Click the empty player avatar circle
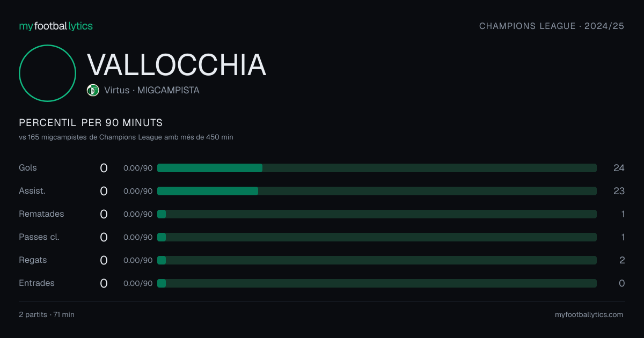The width and height of the screenshot is (644, 338). click(x=47, y=73)
